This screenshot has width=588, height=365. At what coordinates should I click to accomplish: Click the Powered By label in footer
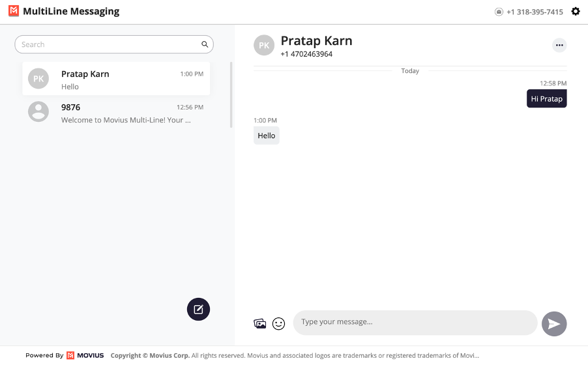tap(44, 355)
